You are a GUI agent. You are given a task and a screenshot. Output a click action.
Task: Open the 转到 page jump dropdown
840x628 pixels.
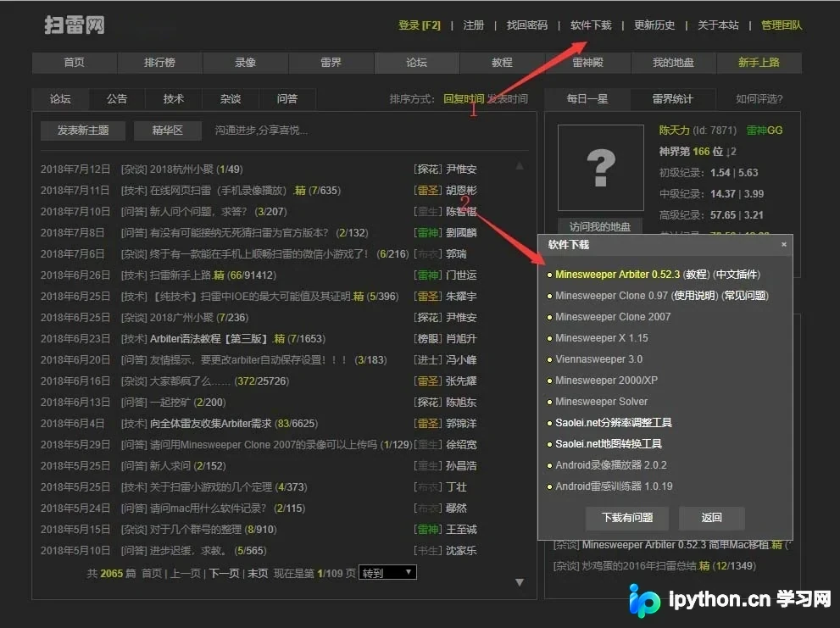(387, 573)
